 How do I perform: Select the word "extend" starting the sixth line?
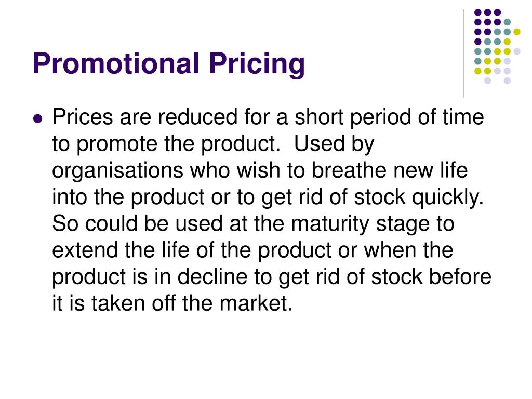coord(85,250)
